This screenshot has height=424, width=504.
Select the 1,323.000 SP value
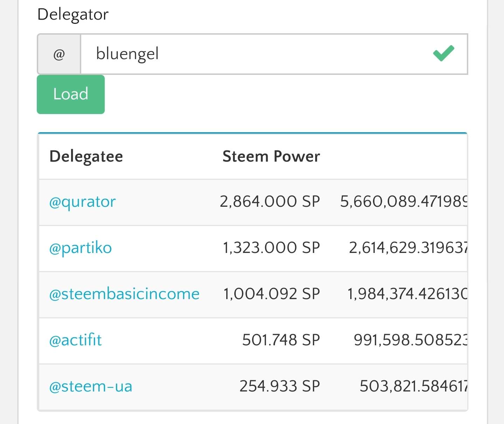click(271, 248)
